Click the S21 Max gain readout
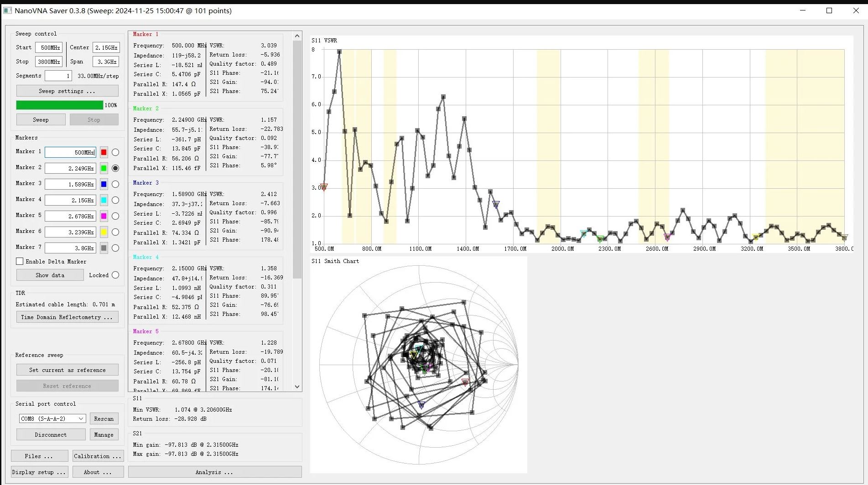The height and width of the screenshot is (485, 868). click(186, 454)
